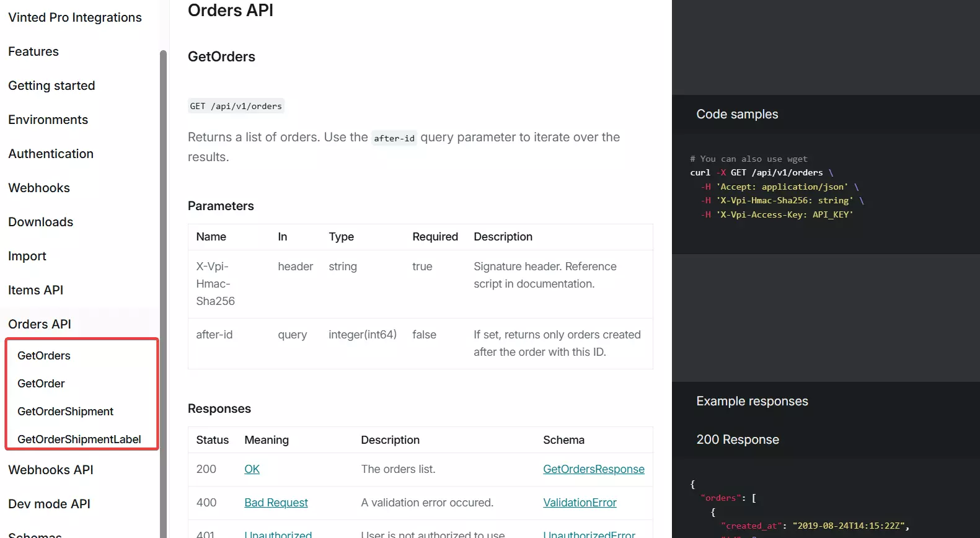Click the Orders API page heading
The height and width of the screenshot is (538, 980).
coord(231,11)
